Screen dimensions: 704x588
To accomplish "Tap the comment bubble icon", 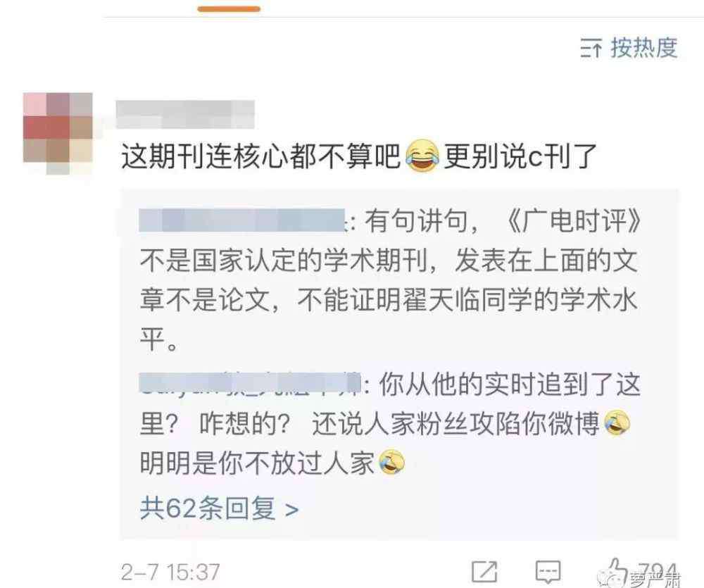I will tap(548, 572).
